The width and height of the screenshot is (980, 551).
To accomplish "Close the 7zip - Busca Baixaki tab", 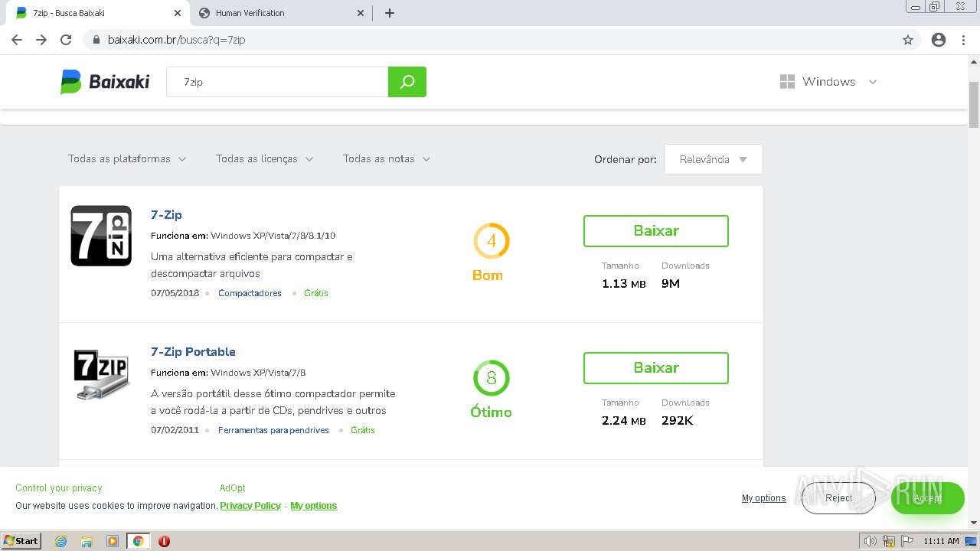I will click(x=178, y=13).
